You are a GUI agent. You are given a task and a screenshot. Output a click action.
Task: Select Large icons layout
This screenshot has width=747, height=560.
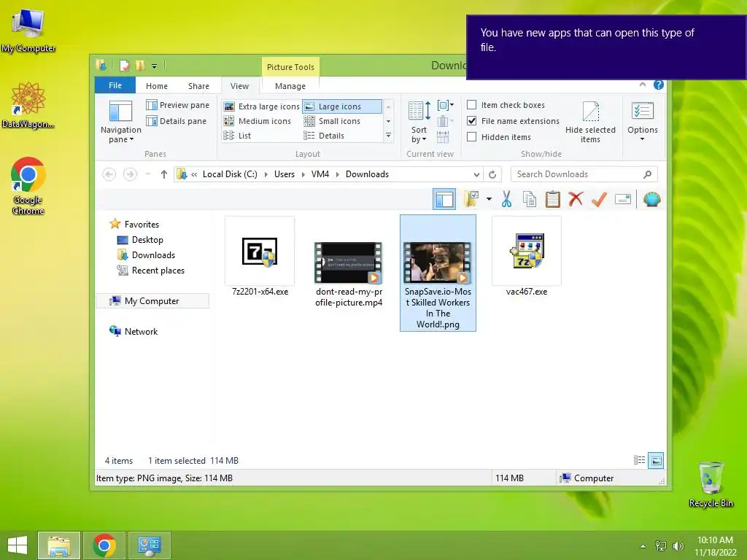(342, 106)
